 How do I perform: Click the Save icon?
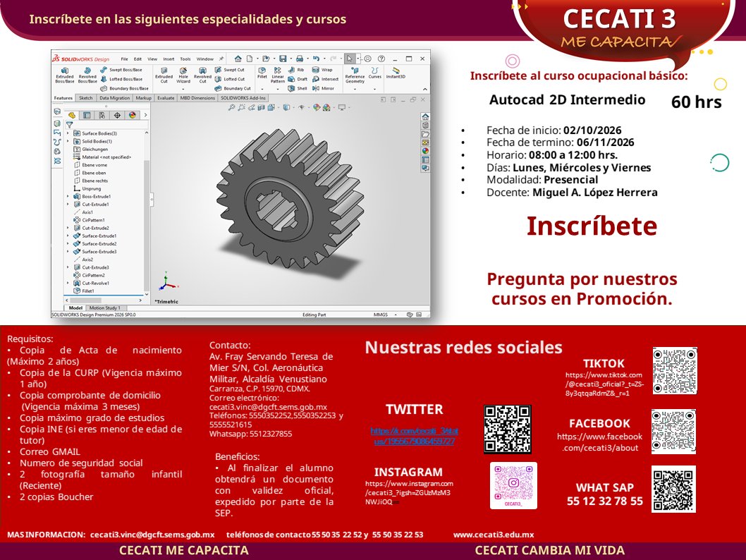point(283,59)
